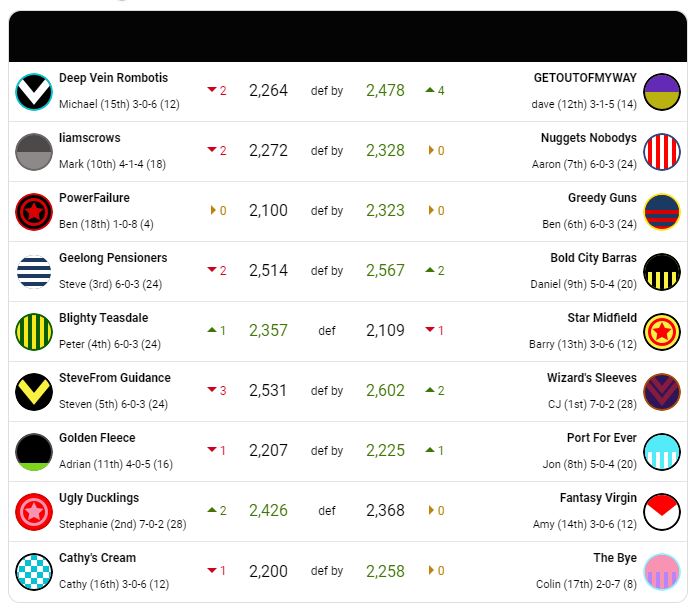The image size is (700, 612).
Task: Click the SteveFrom Guidance team name
Action: coord(115,378)
